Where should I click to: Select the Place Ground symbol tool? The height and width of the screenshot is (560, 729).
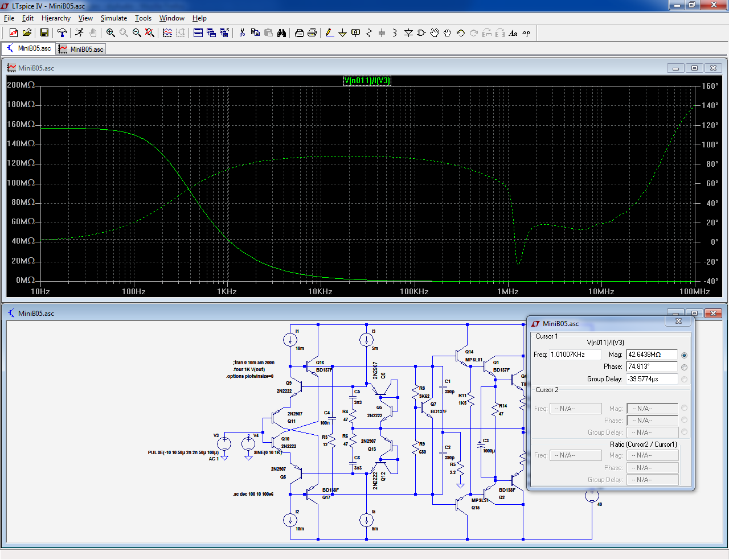click(342, 33)
